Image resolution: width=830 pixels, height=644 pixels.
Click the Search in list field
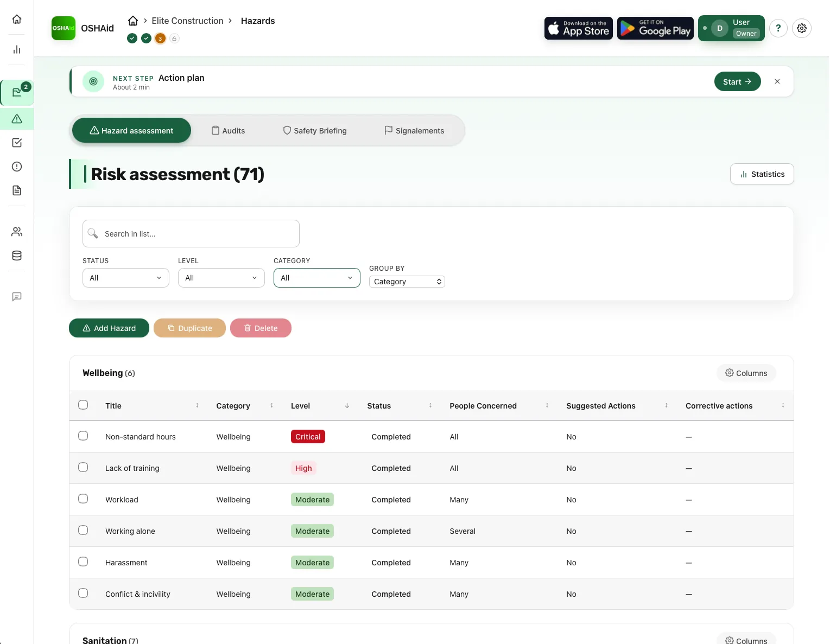click(x=191, y=234)
